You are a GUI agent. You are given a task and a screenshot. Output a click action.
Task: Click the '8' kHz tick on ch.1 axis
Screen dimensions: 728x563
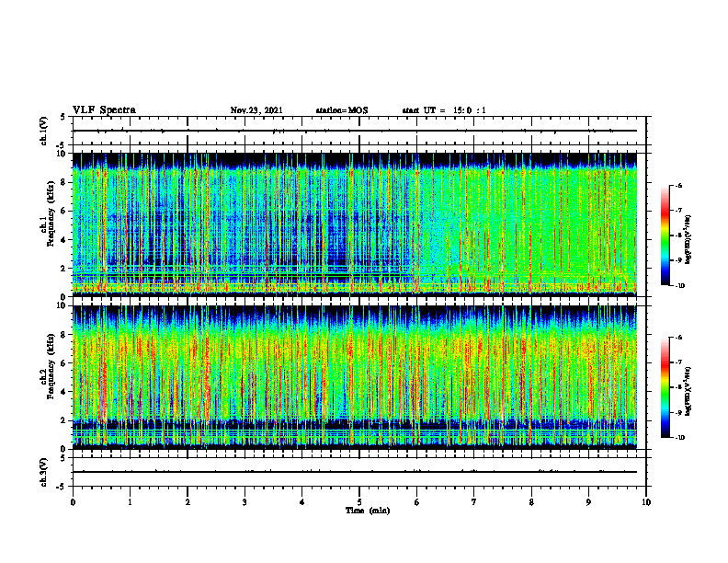click(x=64, y=182)
